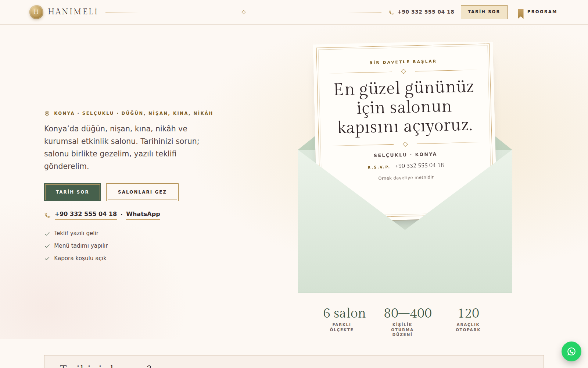
Task: Open the floating green WhatsApp chat button
Action: click(571, 351)
